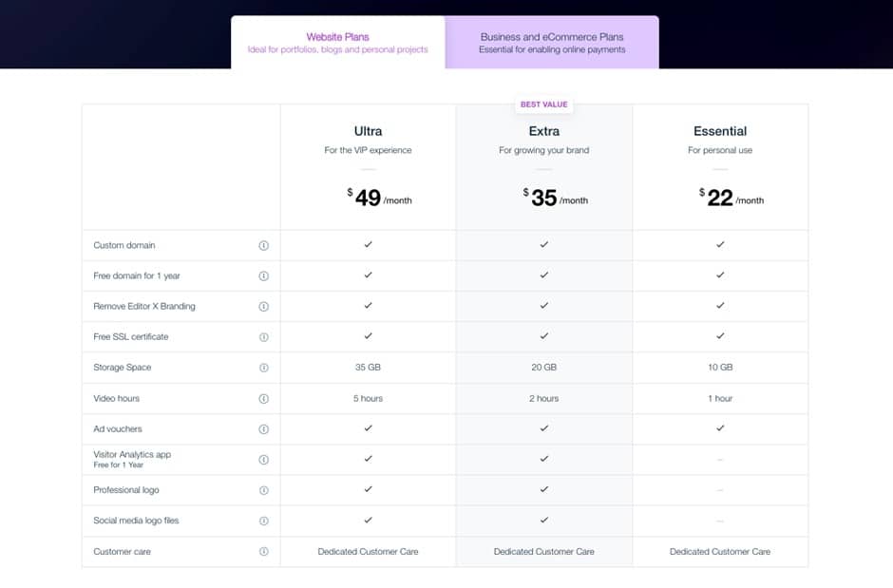893x588 pixels.
Task: Show Customer care info tooltip
Action: [x=264, y=552]
